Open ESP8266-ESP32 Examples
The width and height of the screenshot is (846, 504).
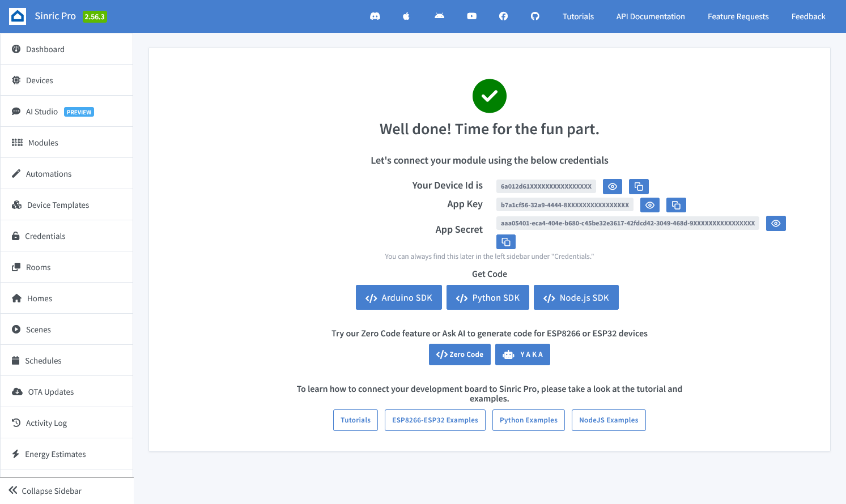[435, 420]
